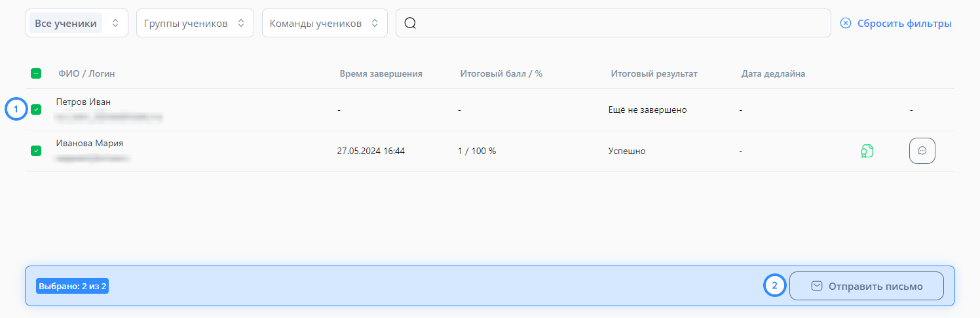Viewport: 980px width, 318px height.
Task: Toggle the select-all checkbox in the table header
Action: [36, 73]
